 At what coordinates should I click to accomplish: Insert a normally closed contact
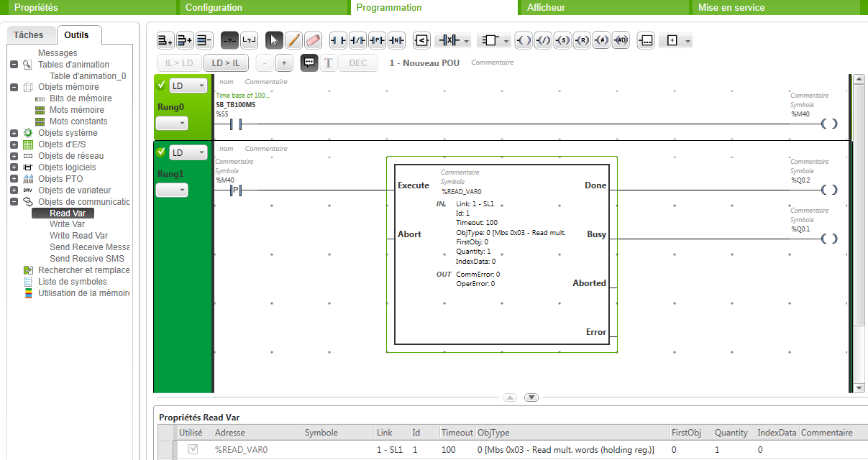coord(357,40)
